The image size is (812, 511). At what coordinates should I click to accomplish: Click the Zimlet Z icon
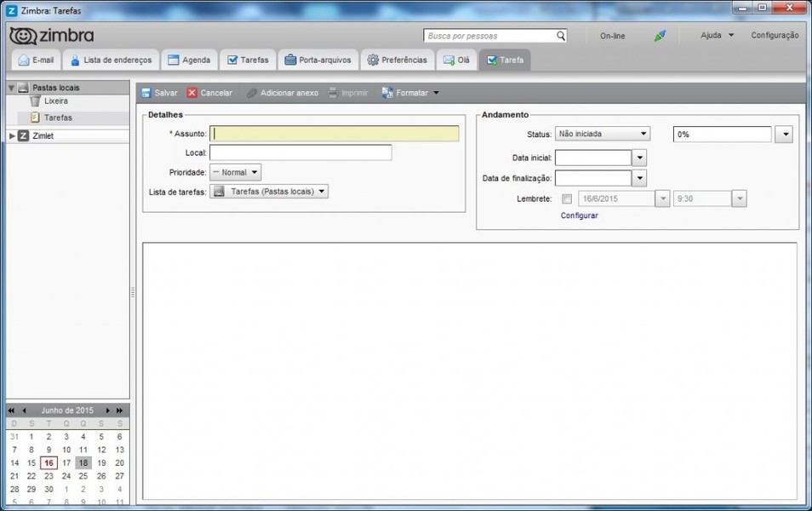tap(23, 135)
